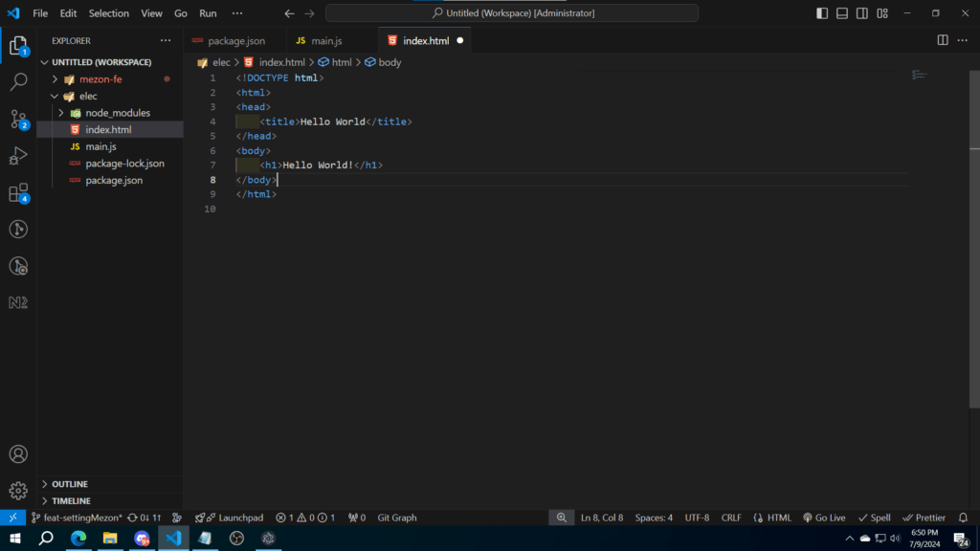
Task: Click the Explorer more actions ellipsis
Action: 166,40
